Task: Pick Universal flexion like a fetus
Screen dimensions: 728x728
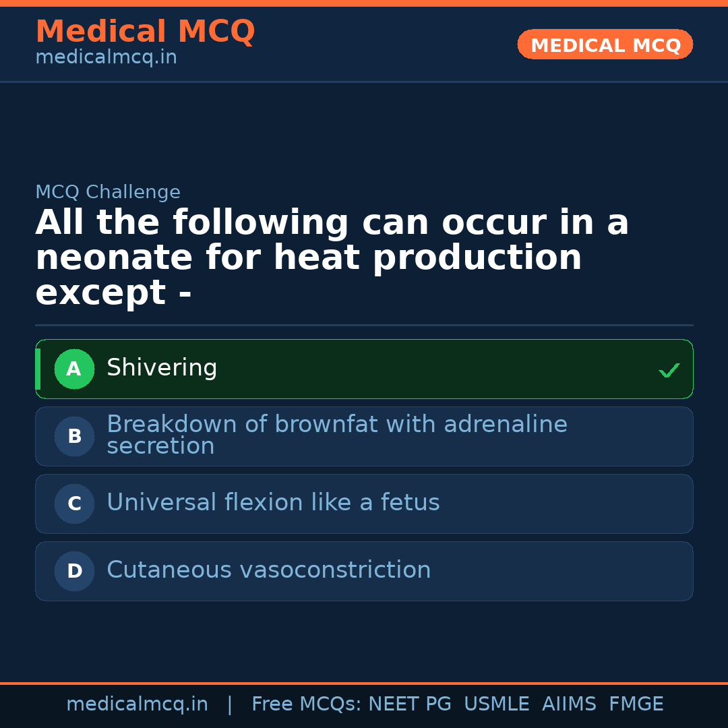Action: [273, 503]
